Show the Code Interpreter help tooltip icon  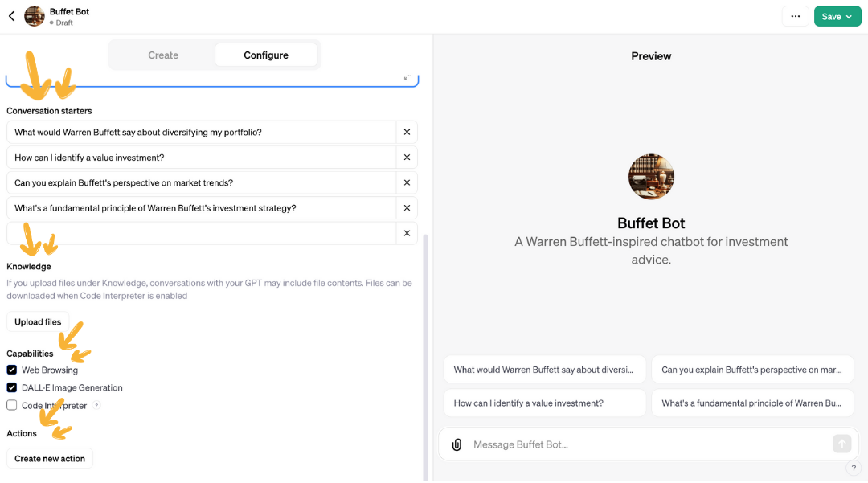[x=96, y=406]
